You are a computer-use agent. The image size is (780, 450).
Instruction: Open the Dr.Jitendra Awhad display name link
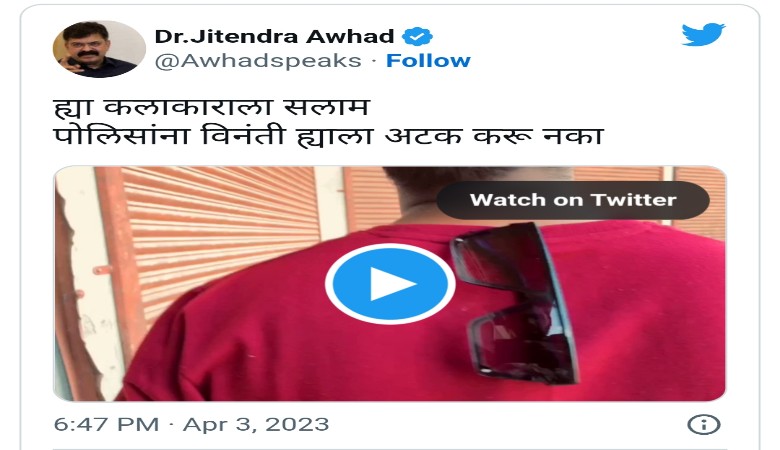pos(274,36)
